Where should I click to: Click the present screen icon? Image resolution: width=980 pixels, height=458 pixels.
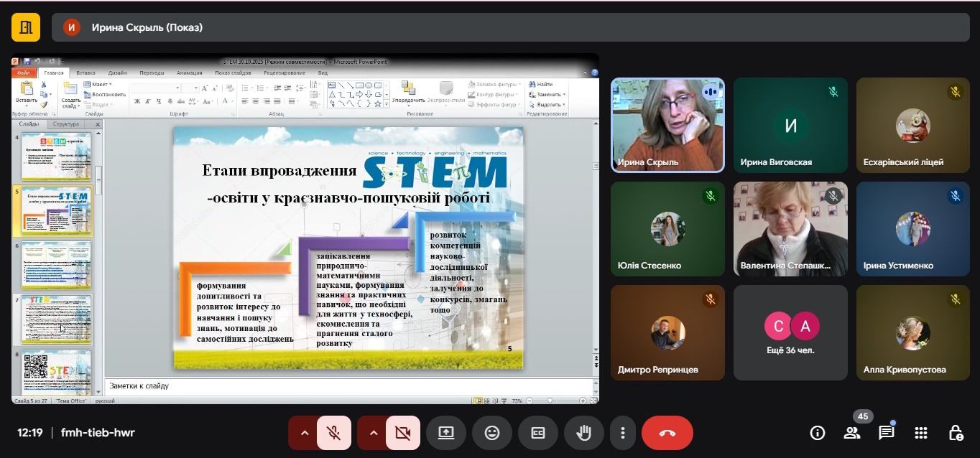[446, 433]
